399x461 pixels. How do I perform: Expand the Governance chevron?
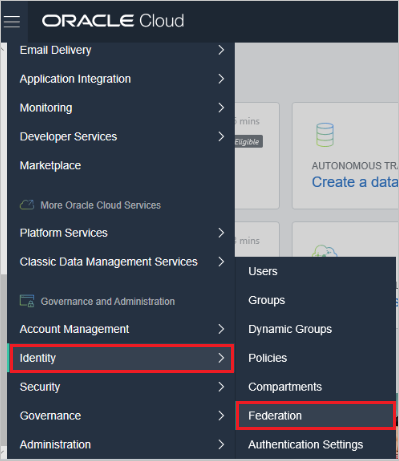click(x=221, y=416)
